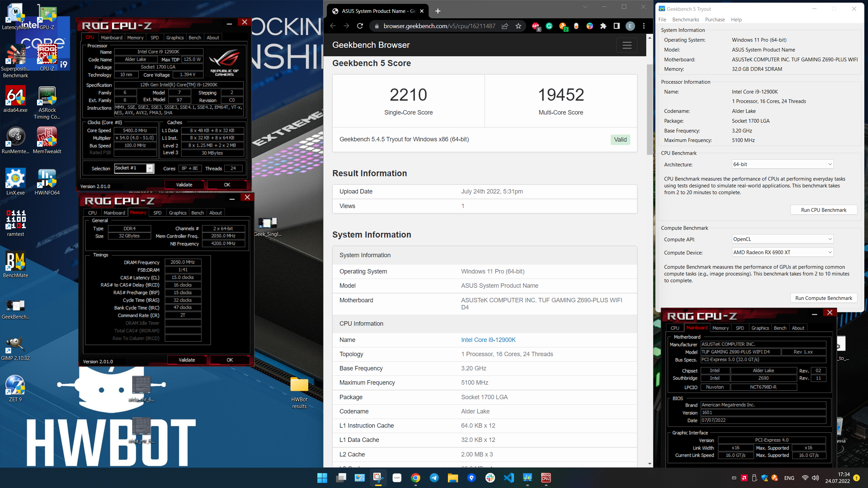The width and height of the screenshot is (868, 488).
Task: Toggle the Chrome side panel icon
Action: [617, 26]
